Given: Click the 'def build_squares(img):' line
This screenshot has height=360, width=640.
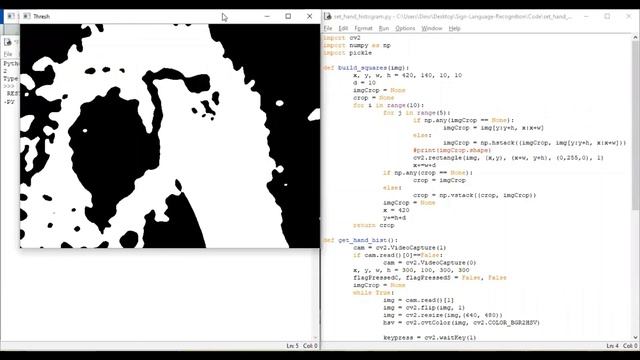Looking at the screenshot, I should [366, 68].
